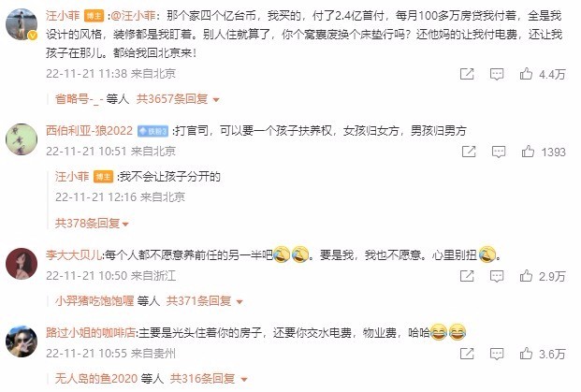Expand 共378条回复 under 汪小菲's reply
Viewport: 581px width, 392px height.
coord(92,223)
